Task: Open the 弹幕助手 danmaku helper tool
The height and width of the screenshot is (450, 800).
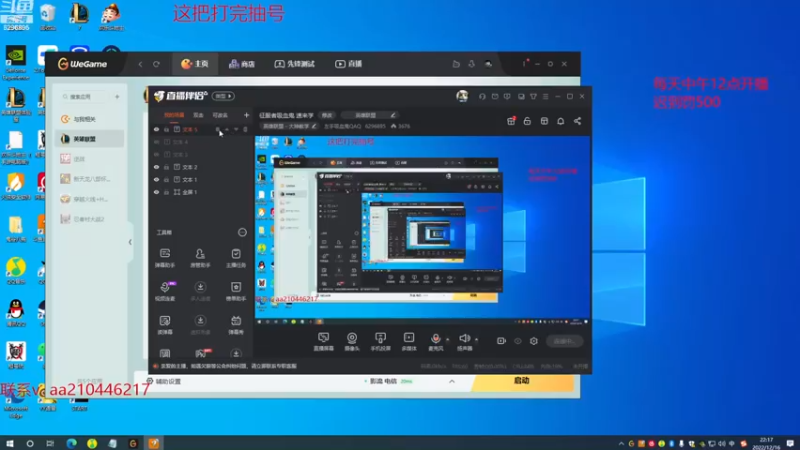Action: 165,258
